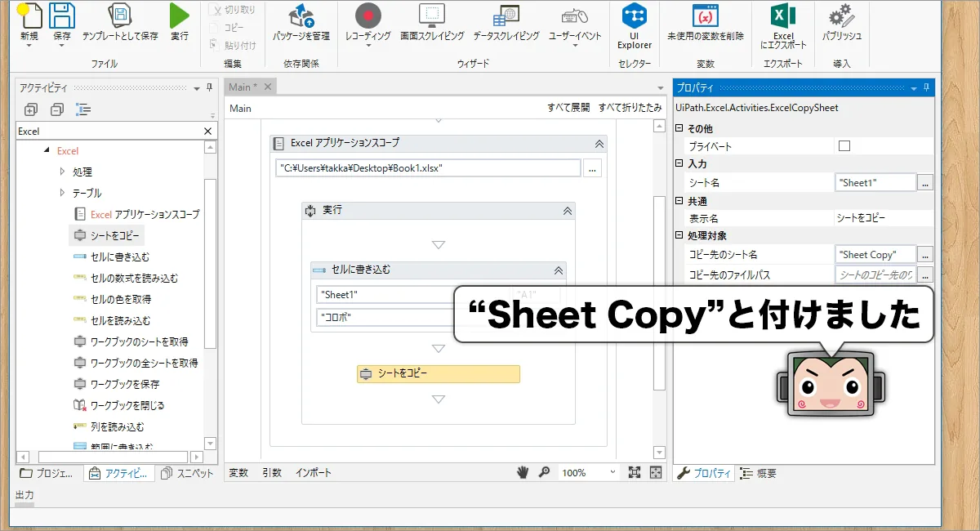Click the workbook path field Book1.xlsx
This screenshot has width=980, height=531.
click(428, 168)
